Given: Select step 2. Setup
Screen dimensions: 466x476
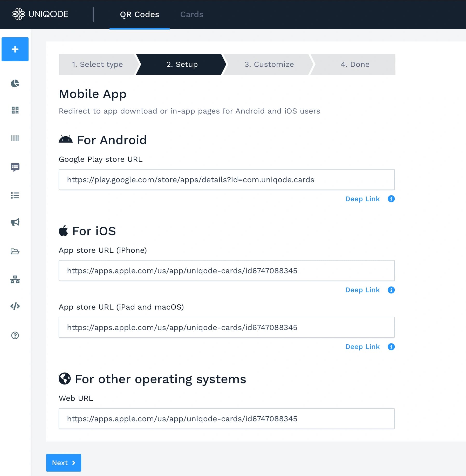Looking at the screenshot, I should tap(182, 64).
